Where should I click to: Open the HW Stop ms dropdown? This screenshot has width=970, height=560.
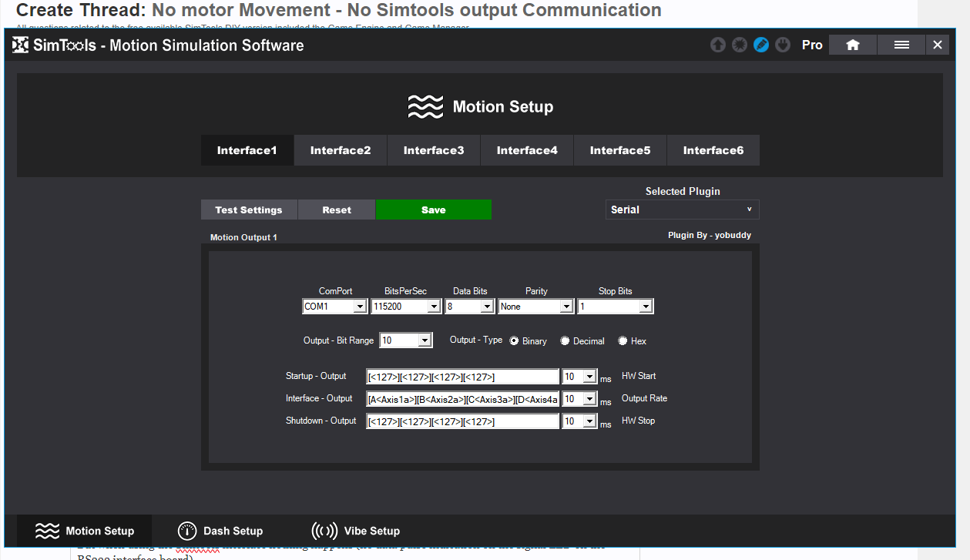pos(580,421)
